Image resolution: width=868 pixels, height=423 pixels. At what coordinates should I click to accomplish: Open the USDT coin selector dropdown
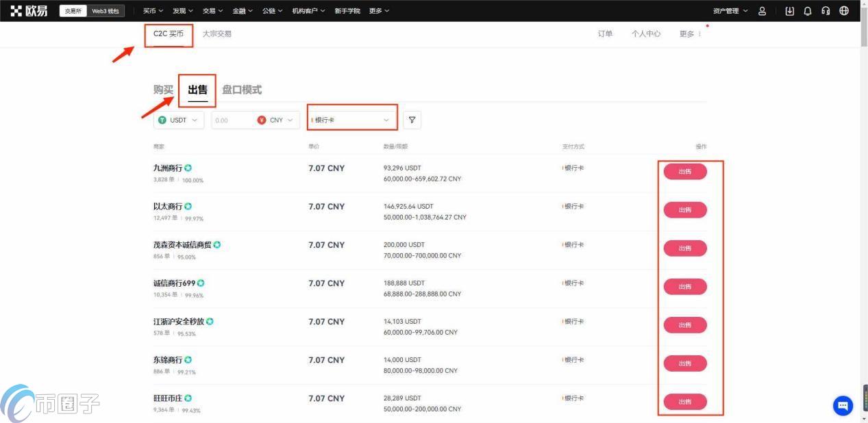pyautogui.click(x=179, y=120)
